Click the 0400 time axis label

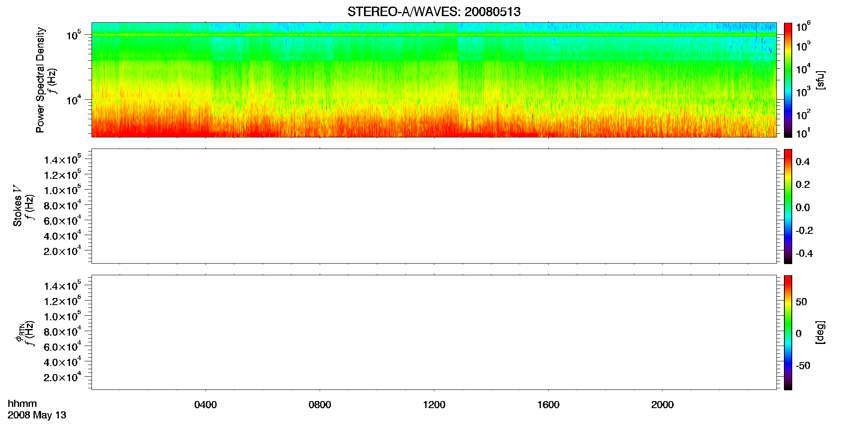[205, 405]
